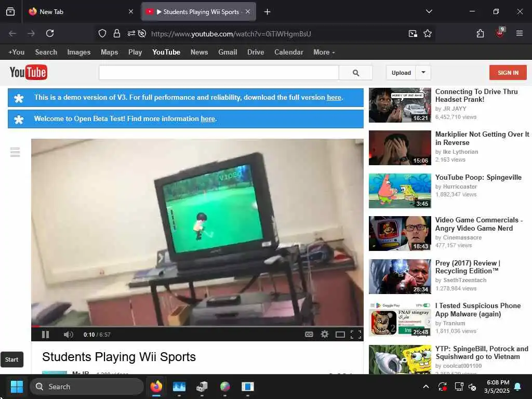This screenshot has width=532, height=399.
Task: Click the Firefox View icon
Action: pyautogui.click(x=10, y=12)
